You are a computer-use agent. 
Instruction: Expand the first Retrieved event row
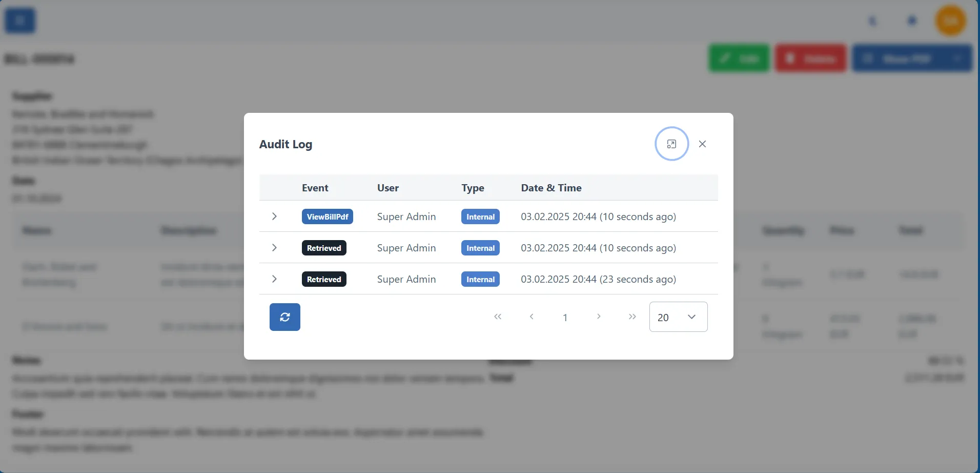(274, 248)
